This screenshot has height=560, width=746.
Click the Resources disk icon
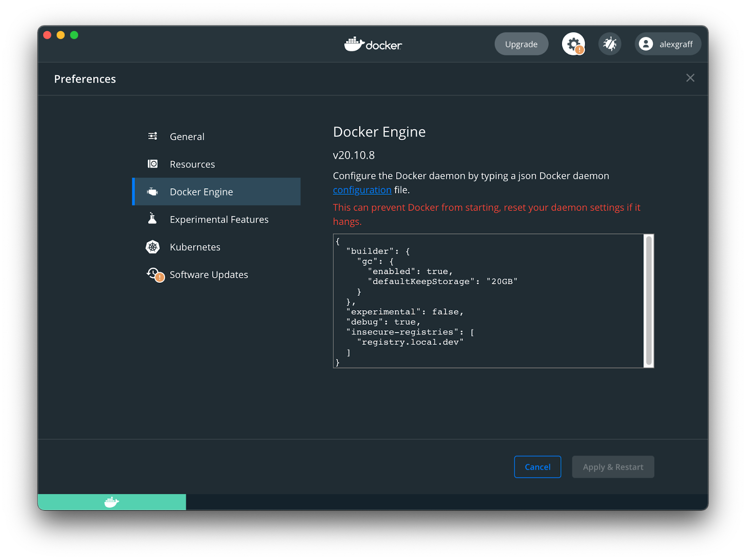[152, 164]
